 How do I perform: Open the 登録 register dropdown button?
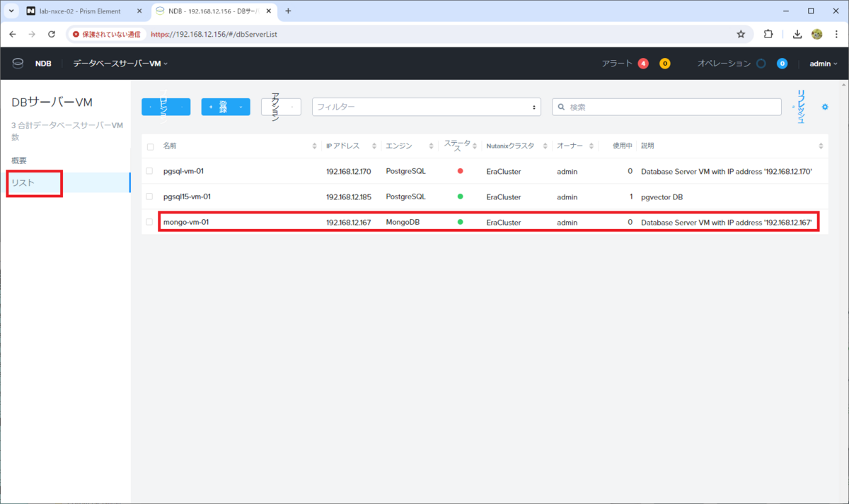coord(226,107)
